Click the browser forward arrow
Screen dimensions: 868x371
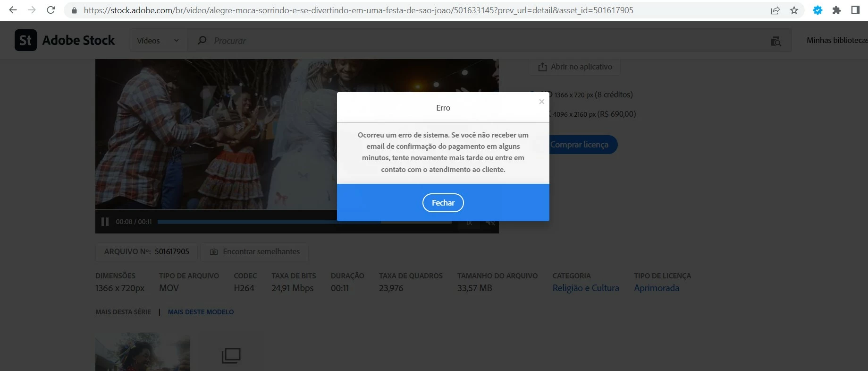32,10
